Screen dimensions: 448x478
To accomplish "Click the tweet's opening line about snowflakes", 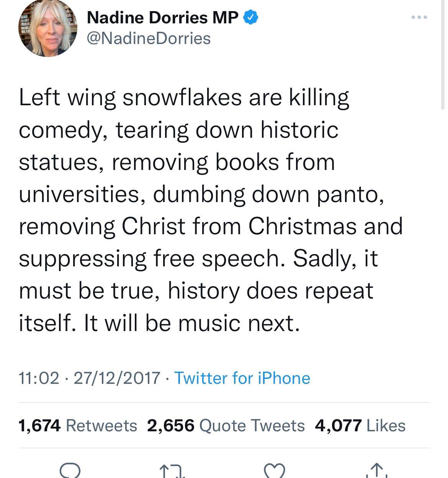I will tap(184, 98).
